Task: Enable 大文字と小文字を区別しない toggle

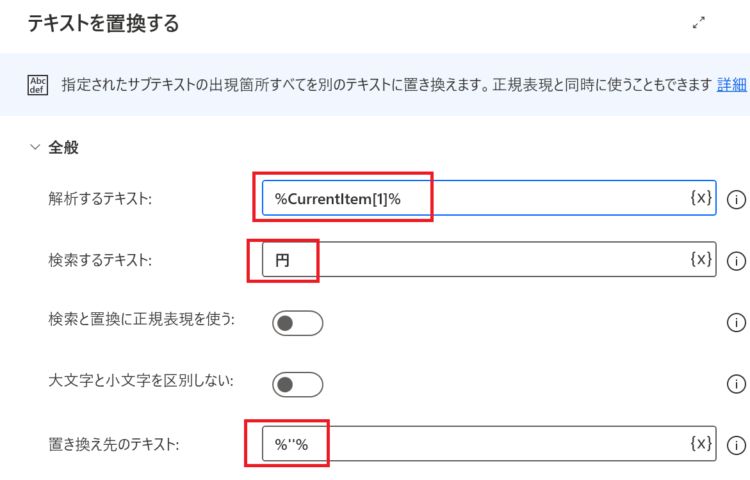Action: tap(298, 384)
